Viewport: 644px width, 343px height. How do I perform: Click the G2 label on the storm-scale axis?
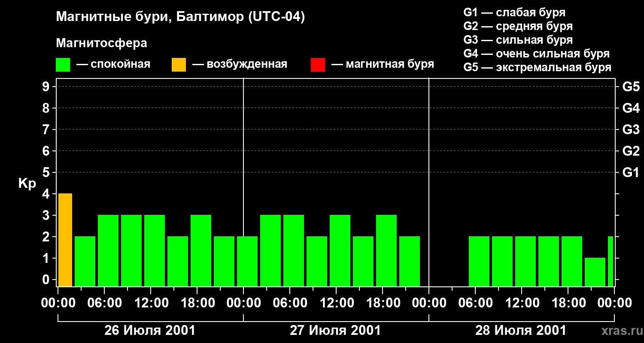tap(631, 151)
